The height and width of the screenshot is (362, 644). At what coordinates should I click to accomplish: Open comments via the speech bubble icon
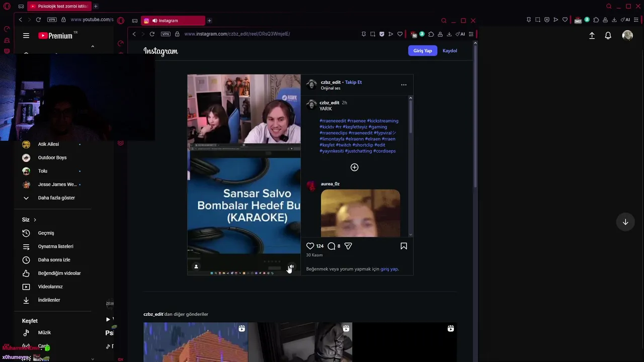[331, 246]
